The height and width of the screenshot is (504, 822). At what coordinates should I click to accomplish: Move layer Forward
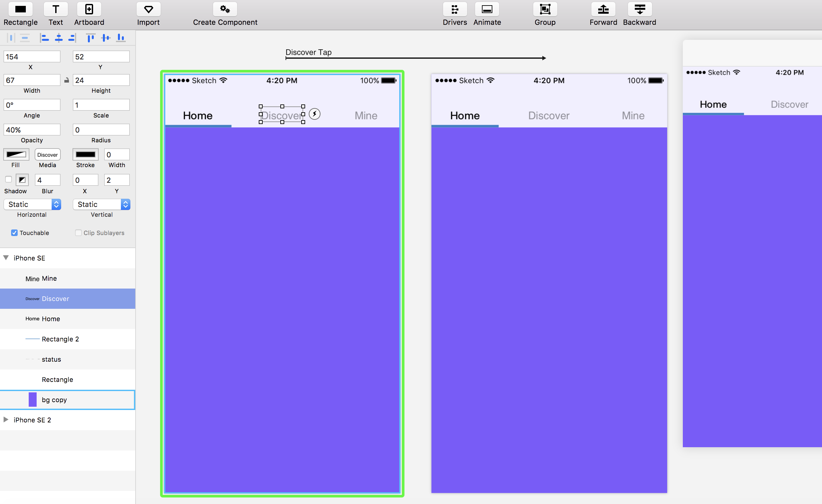(603, 9)
